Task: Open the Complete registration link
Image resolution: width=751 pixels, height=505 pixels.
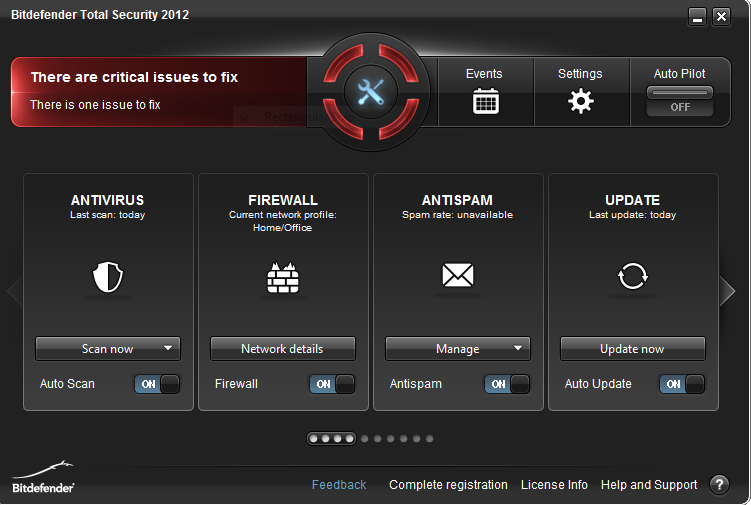Action: 448,485
